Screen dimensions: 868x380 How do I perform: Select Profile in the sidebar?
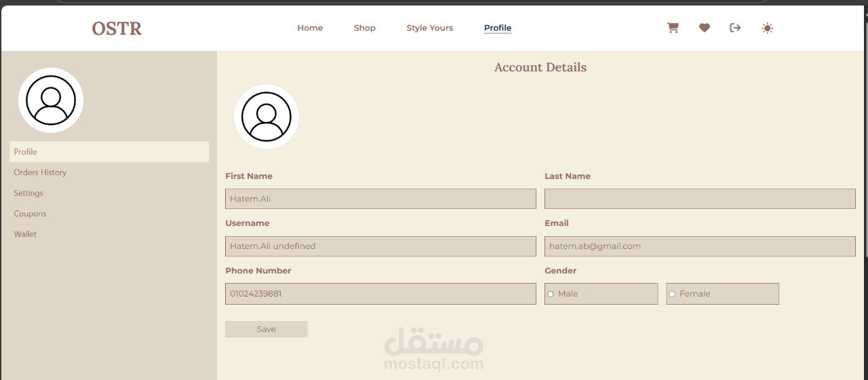(x=109, y=151)
